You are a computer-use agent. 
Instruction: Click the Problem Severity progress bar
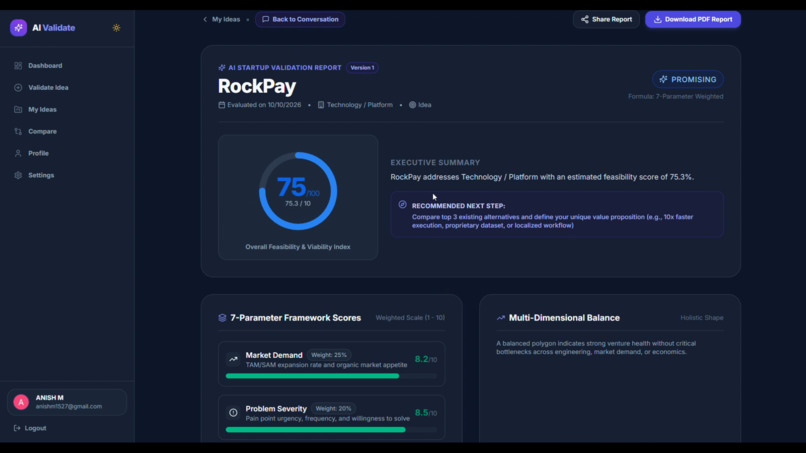tap(332, 430)
